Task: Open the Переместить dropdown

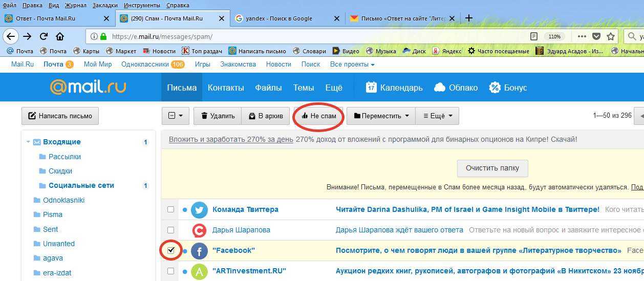Action: coord(381,116)
